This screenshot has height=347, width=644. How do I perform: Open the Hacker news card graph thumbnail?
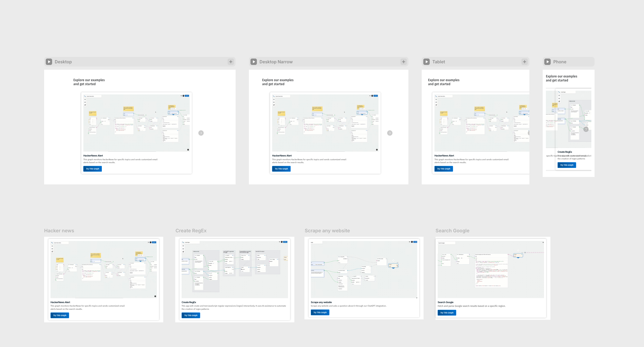(104, 270)
